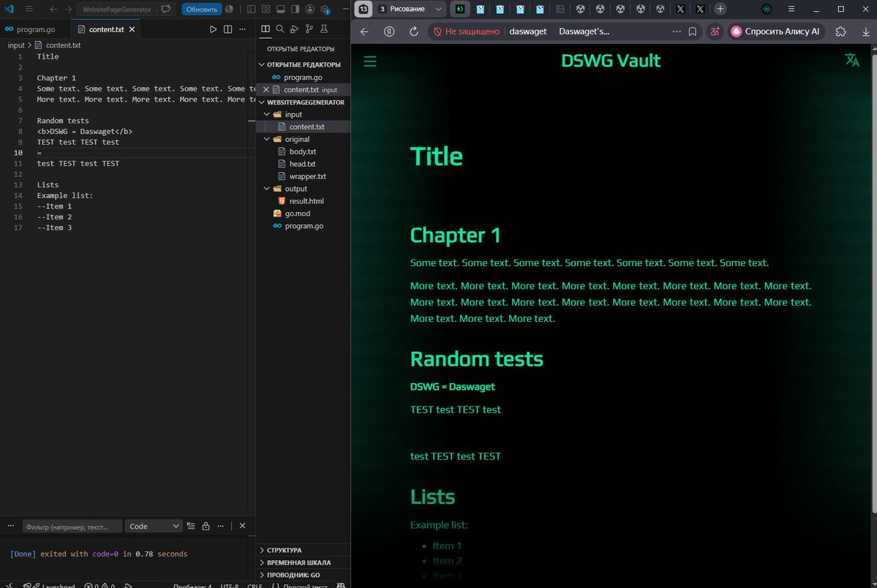Toggle the bottom panel layout icon

pyautogui.click(x=280, y=9)
